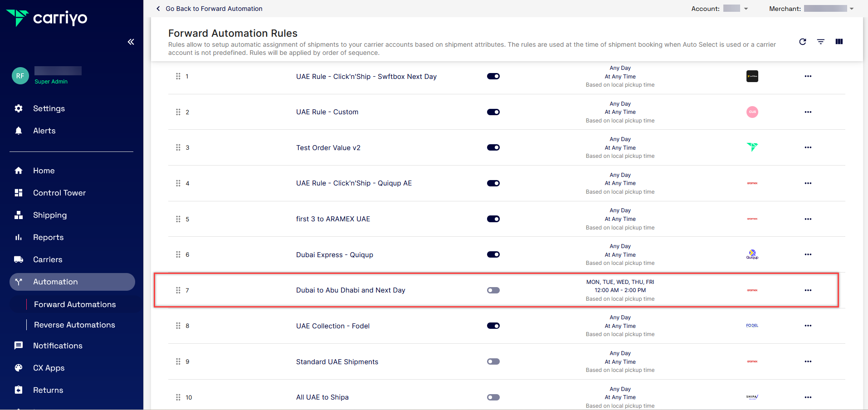Open the first 3 to ARAMEX UAE rule
Screen dimensions: 868x410
(x=333, y=219)
